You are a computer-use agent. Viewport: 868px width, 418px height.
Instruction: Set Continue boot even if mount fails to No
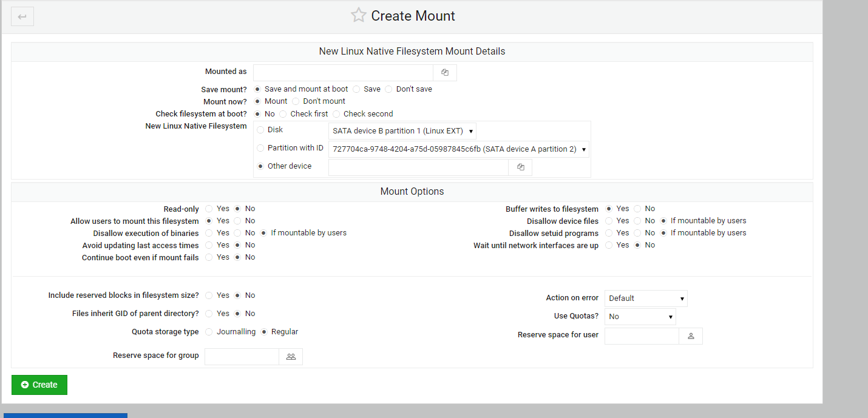click(x=238, y=257)
